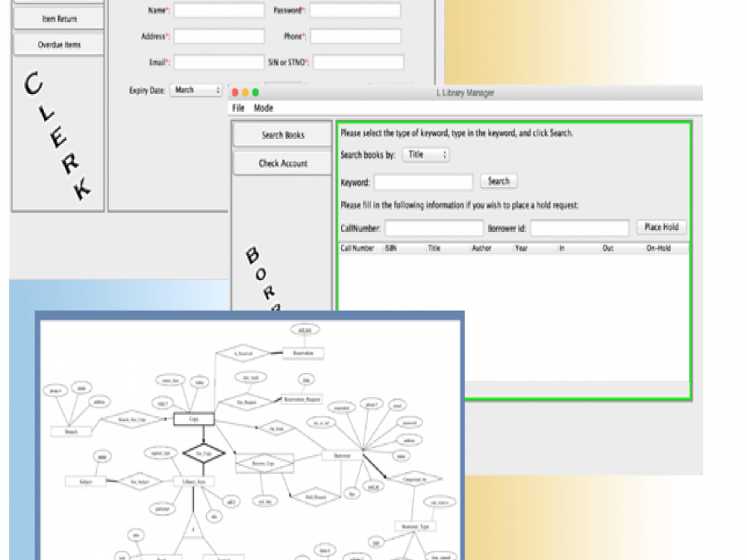
Task: Expand the Expiry Date March dropdown
Action: [x=196, y=90]
